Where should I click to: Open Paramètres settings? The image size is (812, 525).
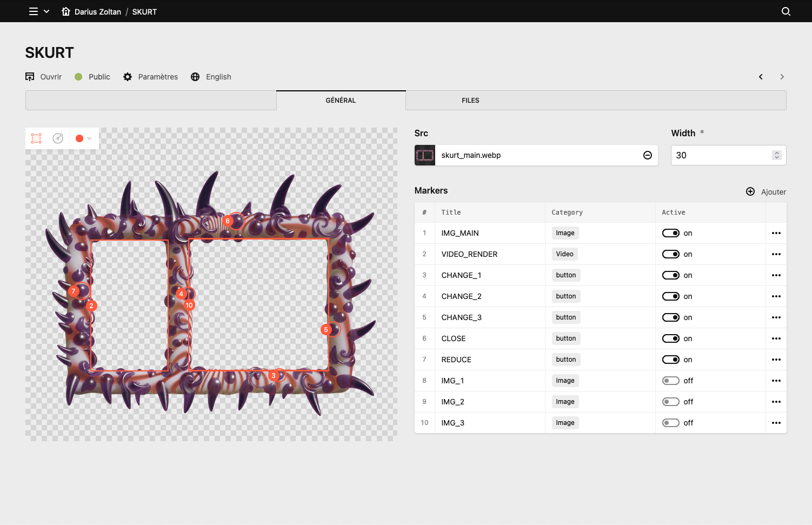150,77
